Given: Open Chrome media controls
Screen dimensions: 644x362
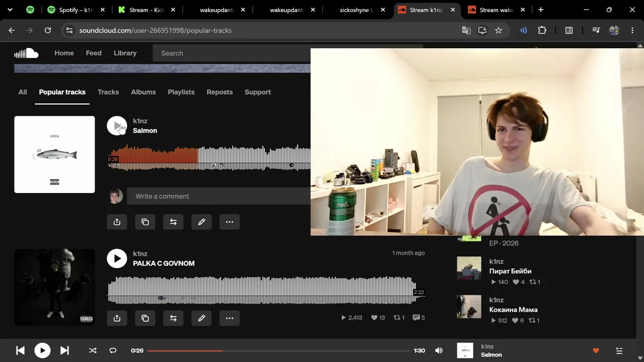Looking at the screenshot, I should (x=596, y=30).
